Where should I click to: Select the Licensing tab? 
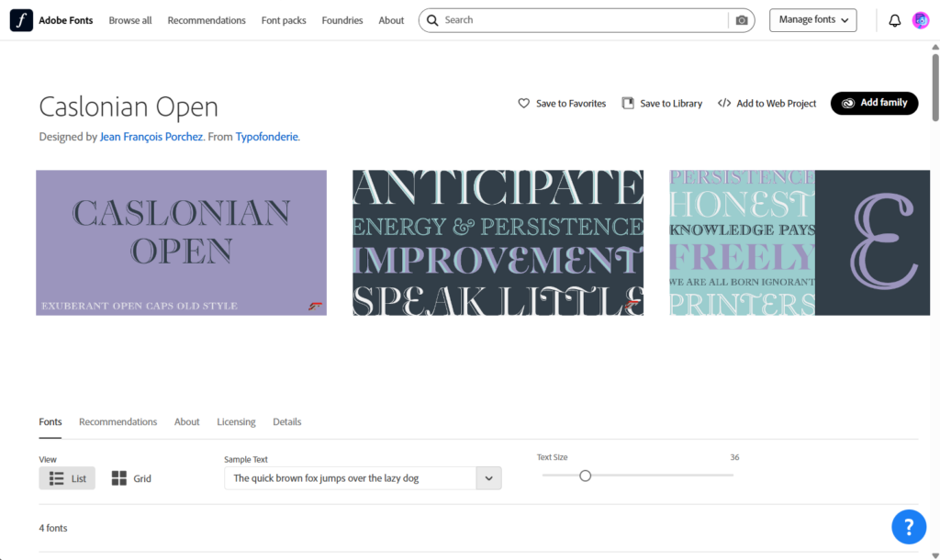point(236,422)
